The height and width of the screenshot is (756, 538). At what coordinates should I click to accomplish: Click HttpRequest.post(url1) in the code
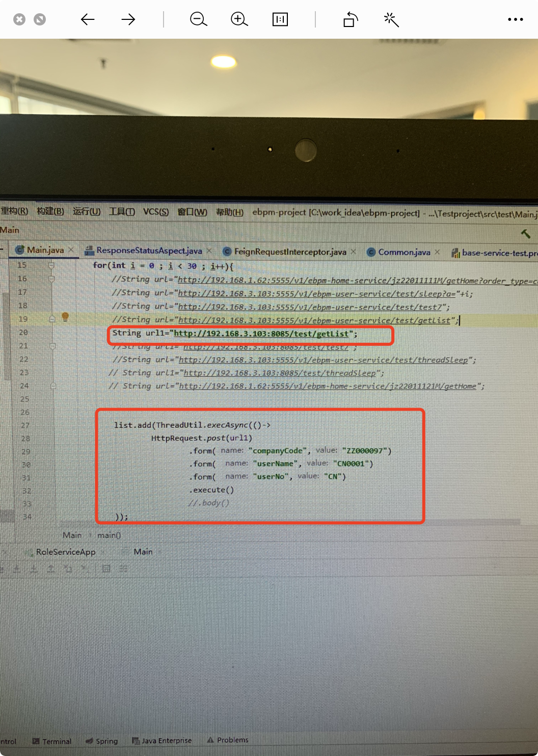pos(202,438)
